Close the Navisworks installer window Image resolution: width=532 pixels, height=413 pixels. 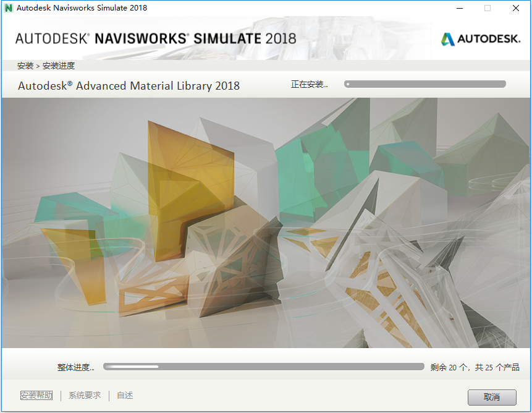516,8
